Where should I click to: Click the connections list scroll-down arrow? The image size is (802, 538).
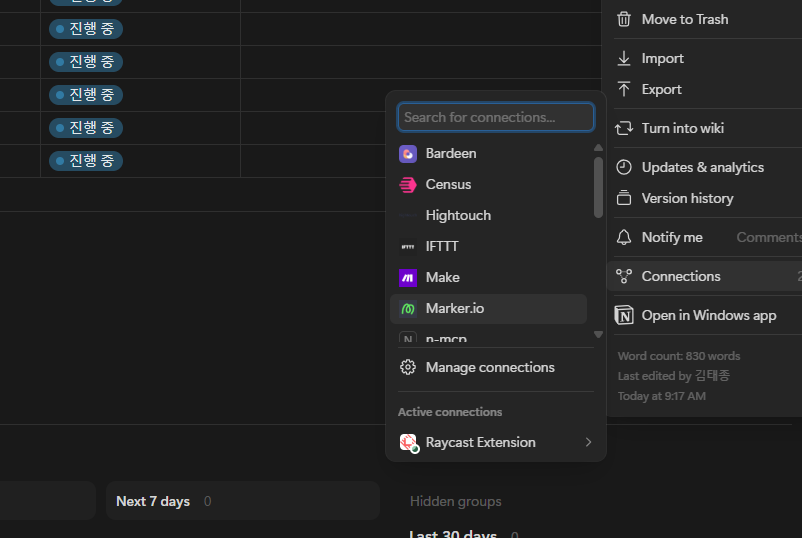598,334
